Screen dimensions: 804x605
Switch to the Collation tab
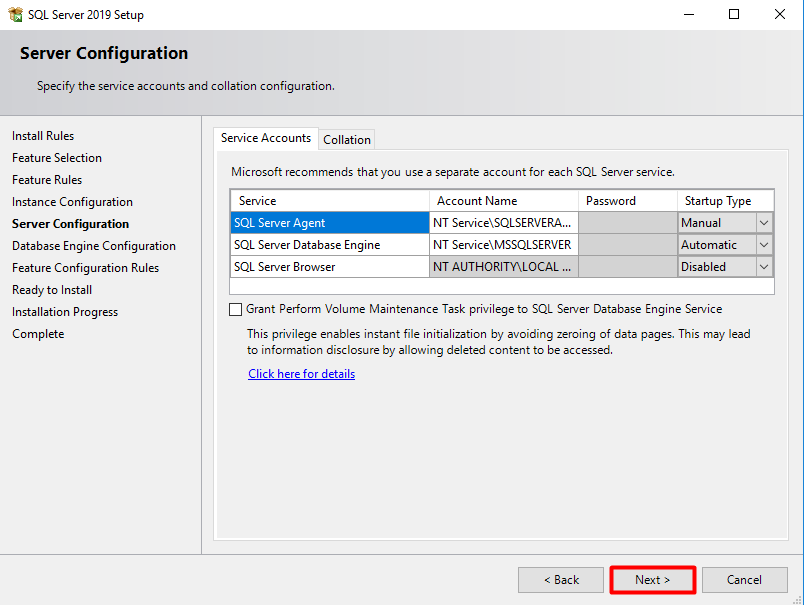click(x=347, y=139)
